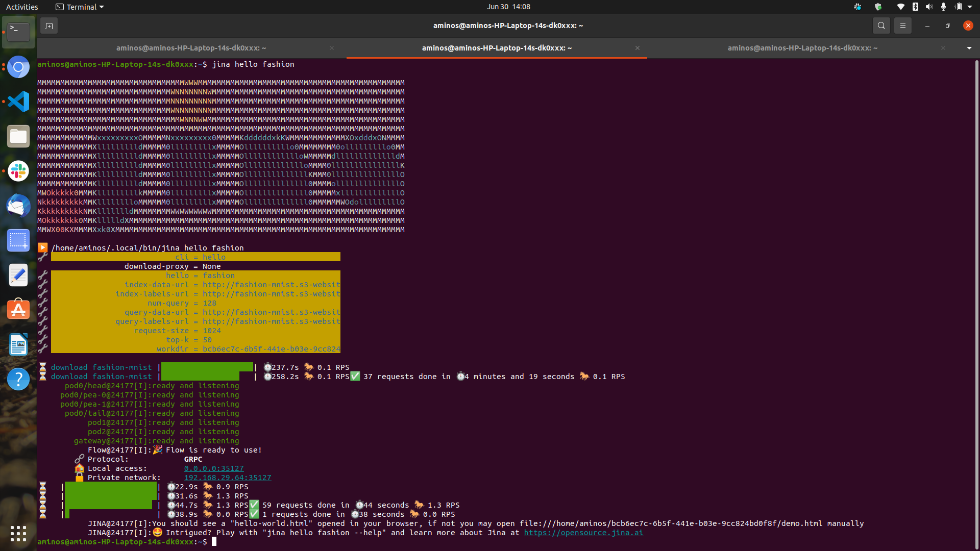The image size is (980, 551).
Task: Open the opensource.jina.ai link
Action: [x=583, y=533]
